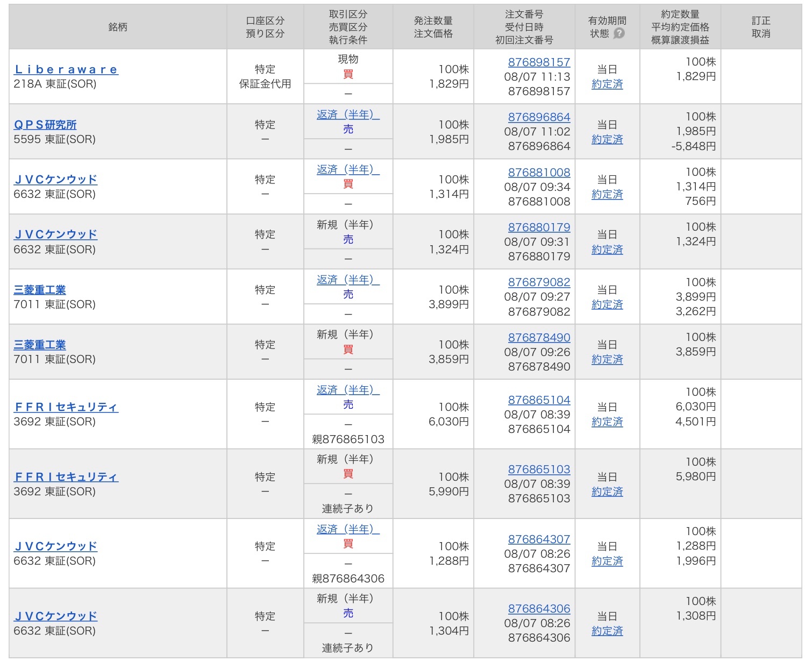View details of order number 876881008
The image size is (812, 661).
539,172
